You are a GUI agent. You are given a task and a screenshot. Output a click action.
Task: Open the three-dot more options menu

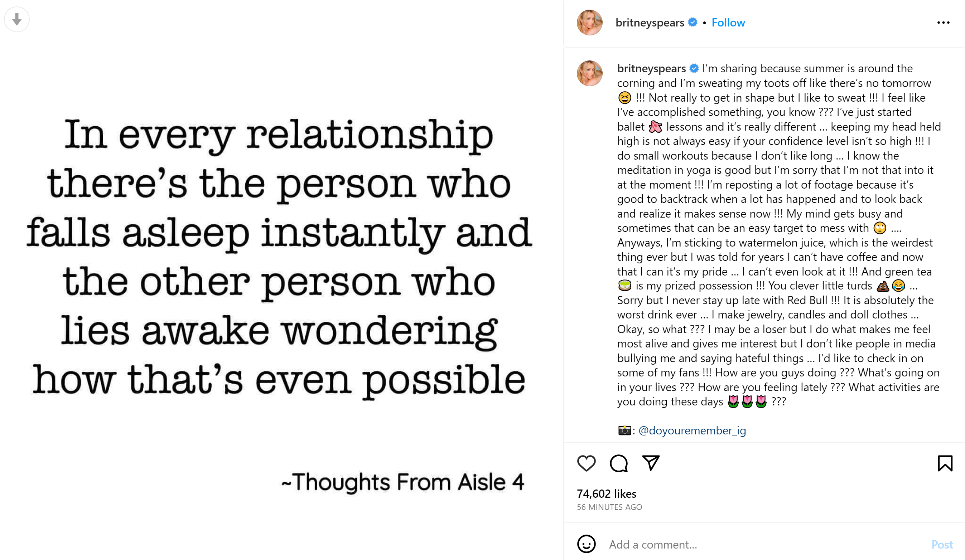click(x=943, y=23)
